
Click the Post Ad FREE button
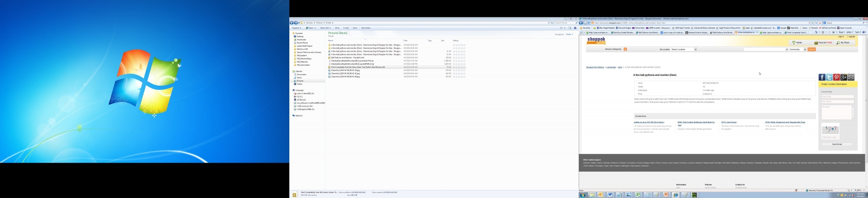[x=824, y=43]
